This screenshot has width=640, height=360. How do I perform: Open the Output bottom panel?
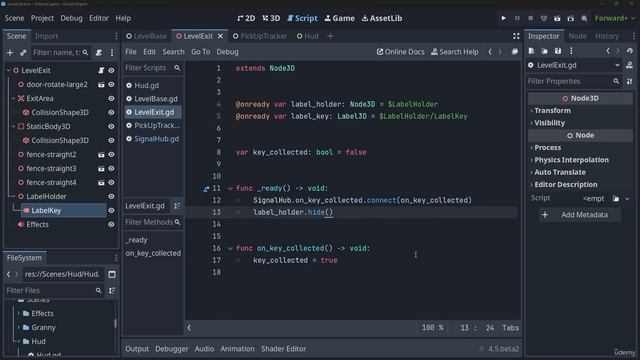pos(137,349)
